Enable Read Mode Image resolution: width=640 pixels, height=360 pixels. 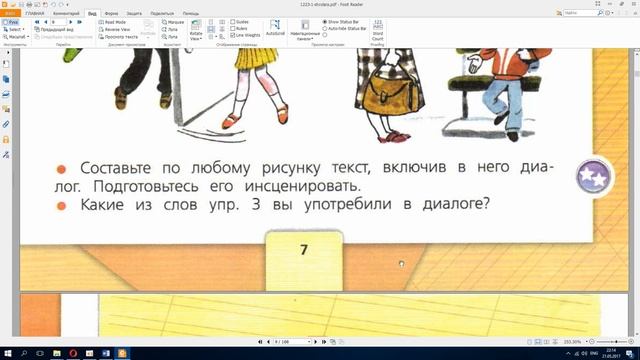tap(112, 22)
